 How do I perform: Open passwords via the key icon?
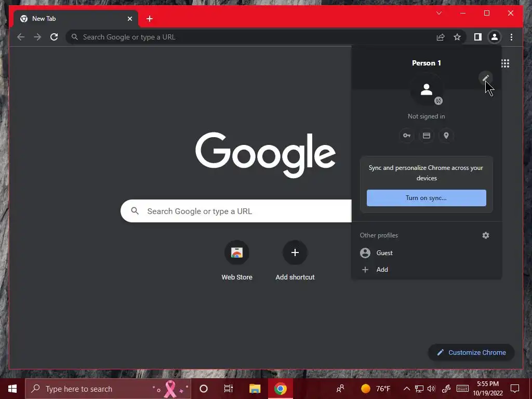pos(406,136)
